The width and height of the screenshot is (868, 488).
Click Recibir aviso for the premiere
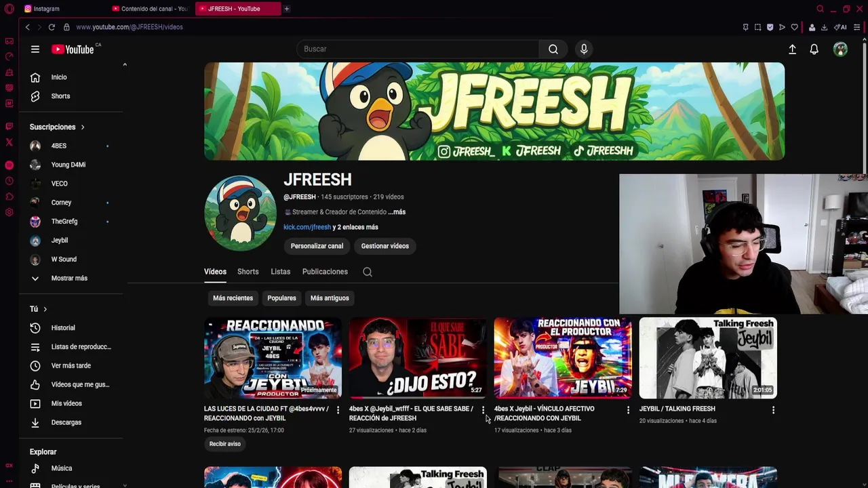(x=225, y=444)
